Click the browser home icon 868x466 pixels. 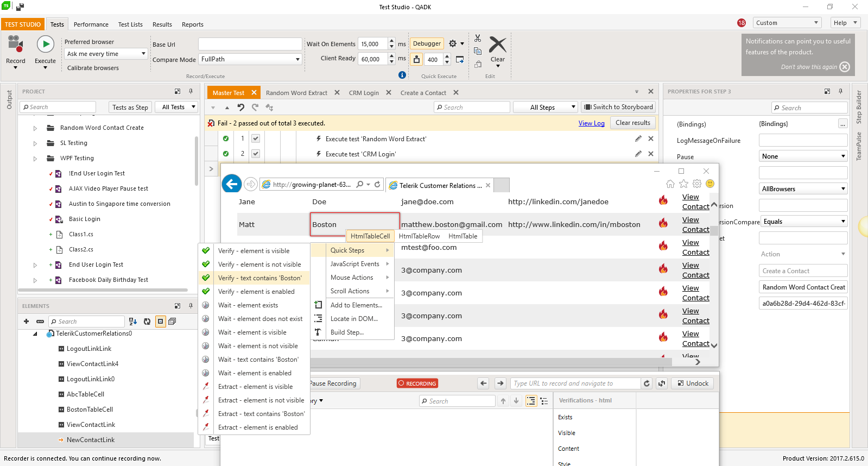point(670,184)
